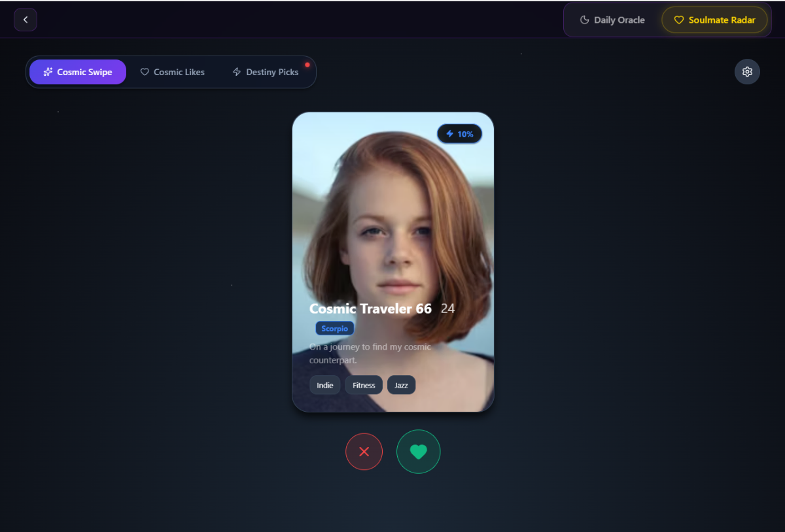Click the lightning bolt on the compatibility badge
Viewport: 785px width, 532px height.
coord(450,133)
